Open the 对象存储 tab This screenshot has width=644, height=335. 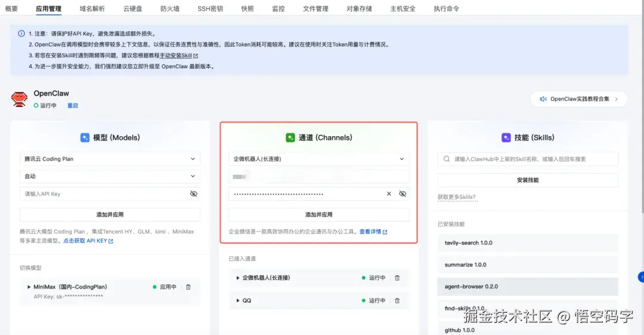click(x=359, y=8)
